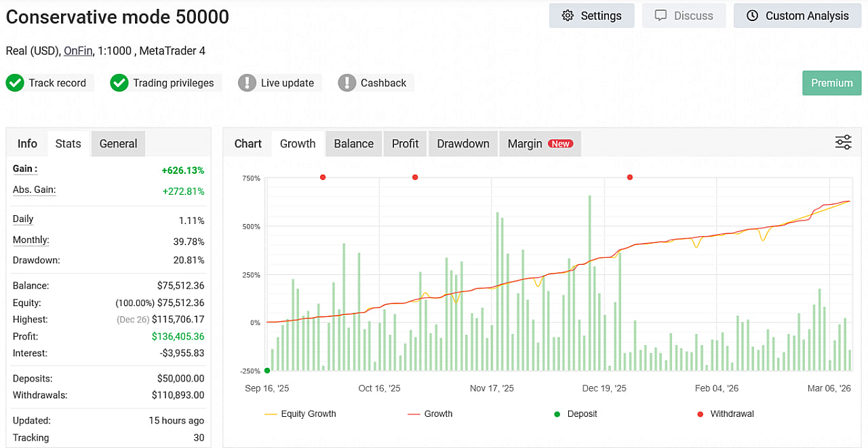Switch to the Drawdown chart tab
This screenshot has width=868, height=448.
click(463, 143)
